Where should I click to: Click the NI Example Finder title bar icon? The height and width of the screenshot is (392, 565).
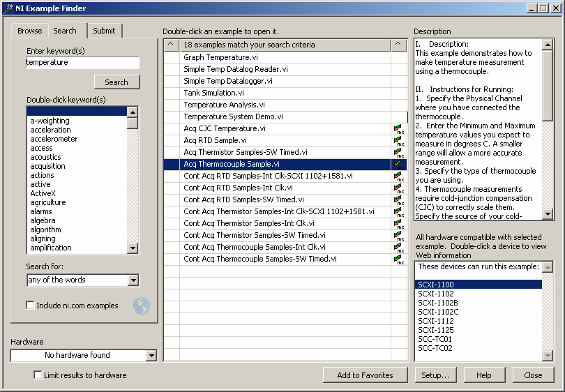click(x=8, y=8)
